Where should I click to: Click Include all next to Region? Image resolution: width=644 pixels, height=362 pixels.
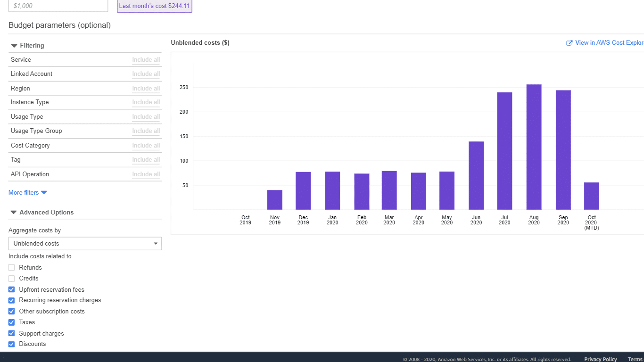coord(146,88)
